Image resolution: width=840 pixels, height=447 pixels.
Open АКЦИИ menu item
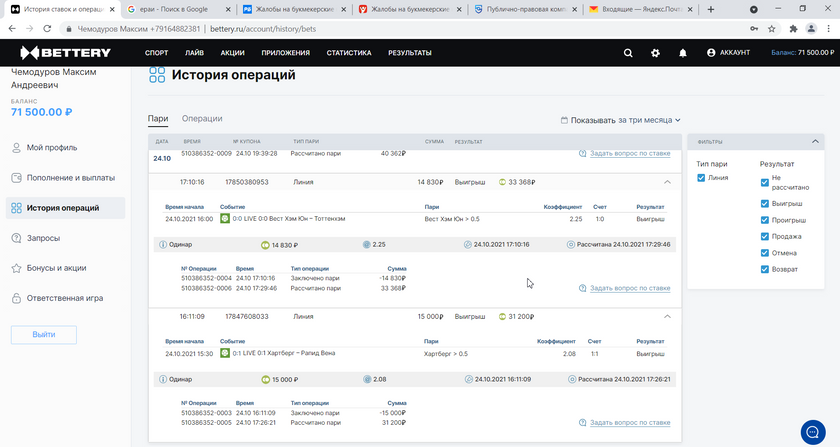pyautogui.click(x=232, y=53)
